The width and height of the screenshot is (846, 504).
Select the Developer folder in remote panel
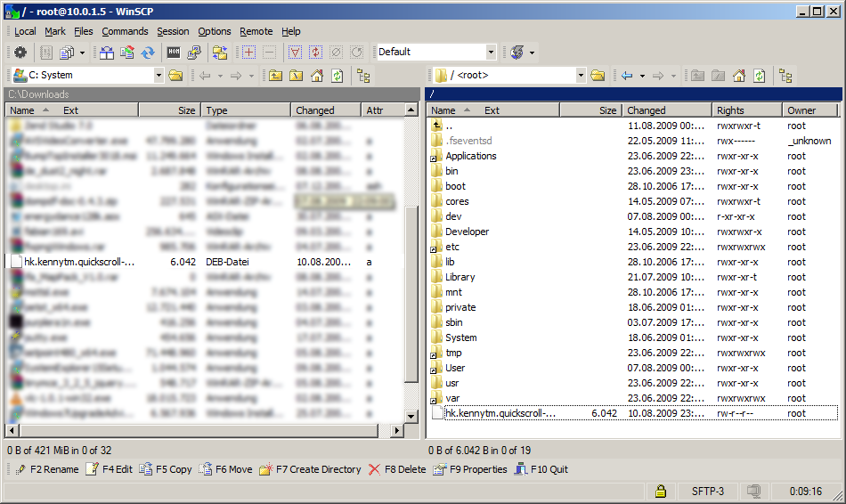coord(467,232)
